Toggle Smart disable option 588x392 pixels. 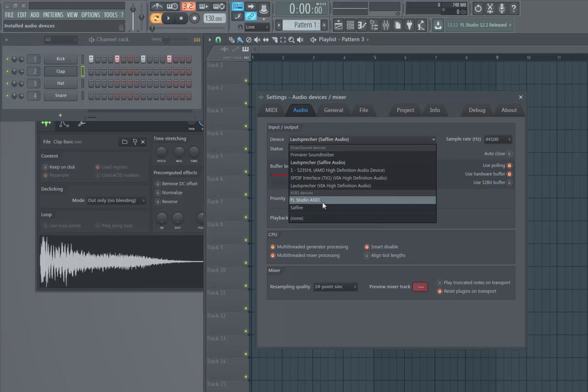tap(367, 247)
